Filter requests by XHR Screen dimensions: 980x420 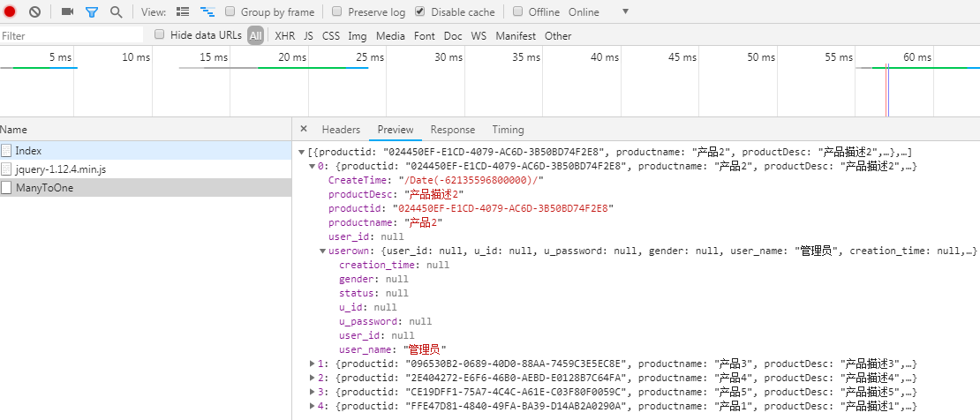[x=285, y=35]
